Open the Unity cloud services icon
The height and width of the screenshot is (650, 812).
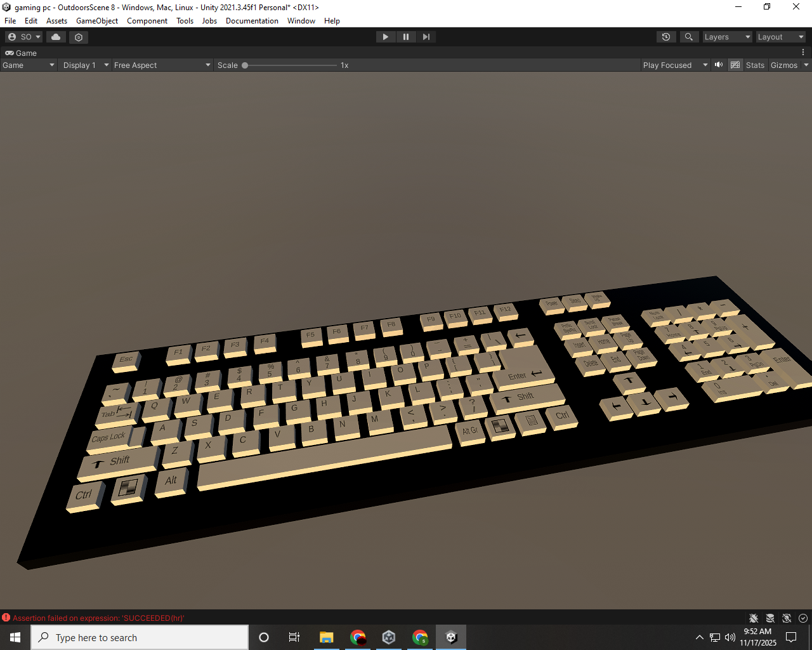pos(56,37)
